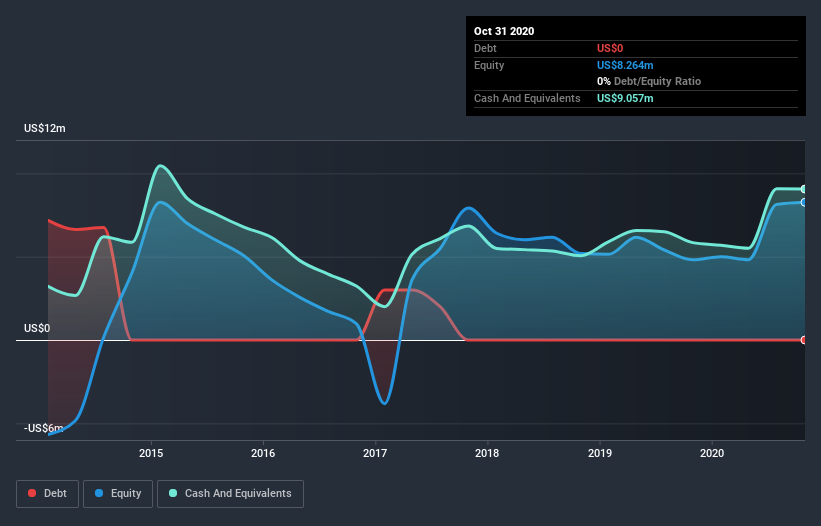The height and width of the screenshot is (526, 821).
Task: Click the 2018 x-axis label
Action: pyautogui.click(x=487, y=453)
